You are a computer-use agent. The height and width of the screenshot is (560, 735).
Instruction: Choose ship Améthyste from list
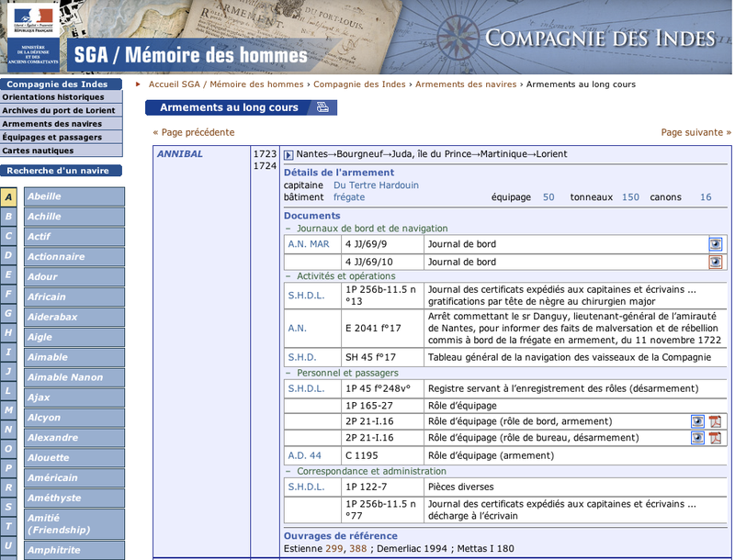tap(74, 498)
